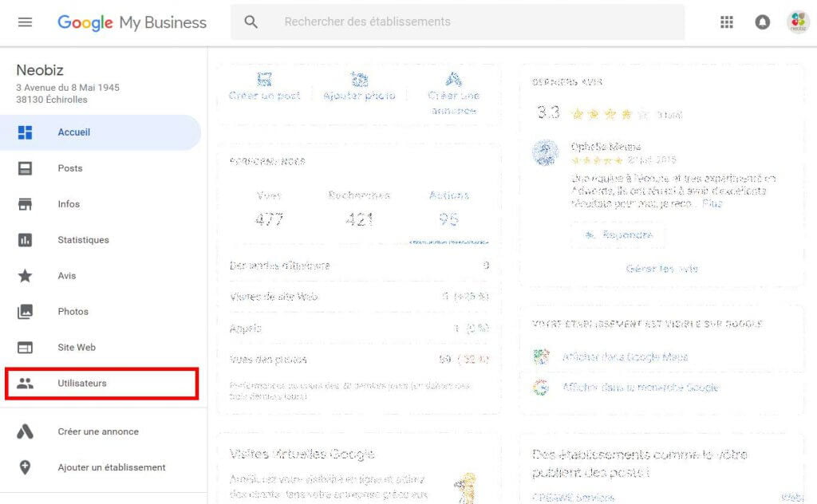Open the Utilisateurs section
Screen dimensions: 817x504
click(101, 384)
